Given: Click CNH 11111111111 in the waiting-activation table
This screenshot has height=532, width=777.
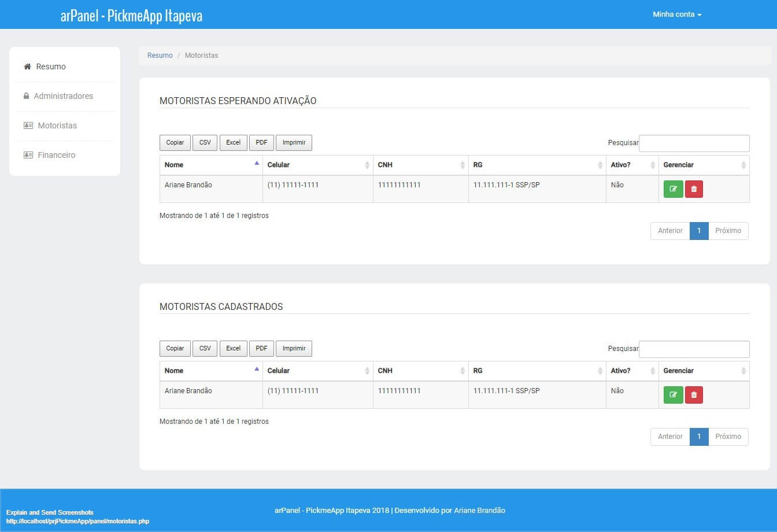Looking at the screenshot, I should coord(399,185).
